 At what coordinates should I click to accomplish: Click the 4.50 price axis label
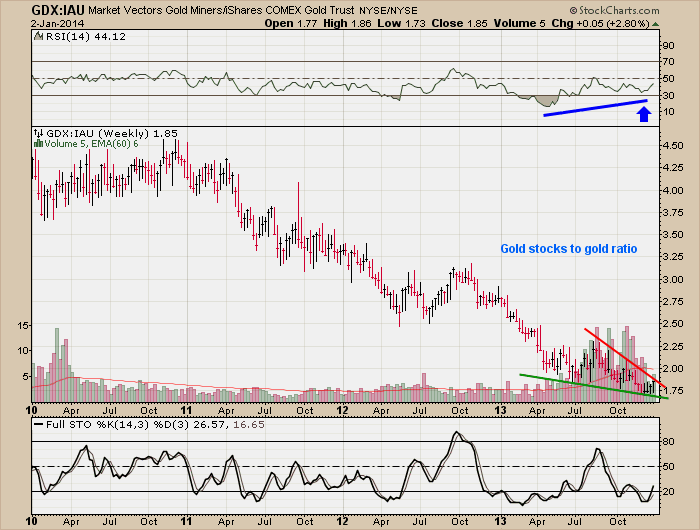point(673,146)
